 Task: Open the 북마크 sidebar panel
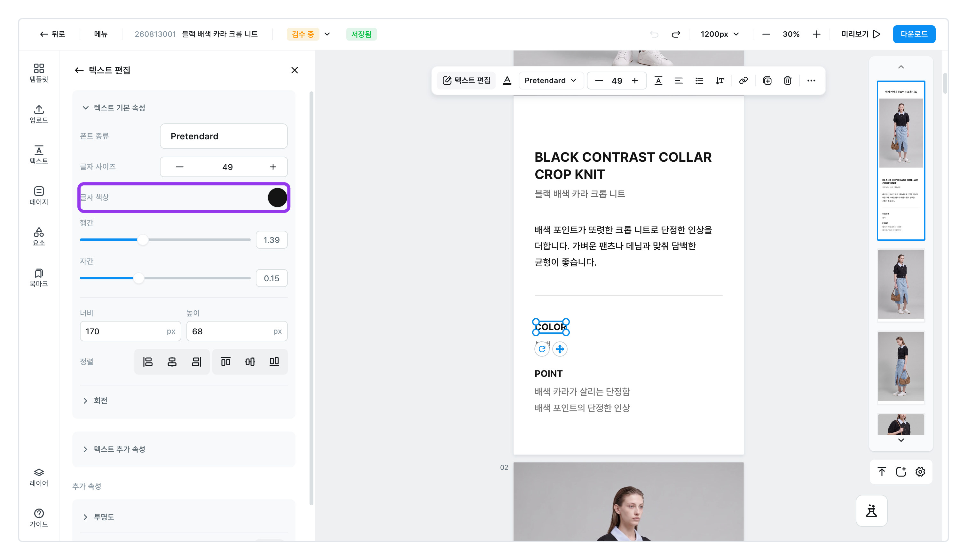point(39,278)
